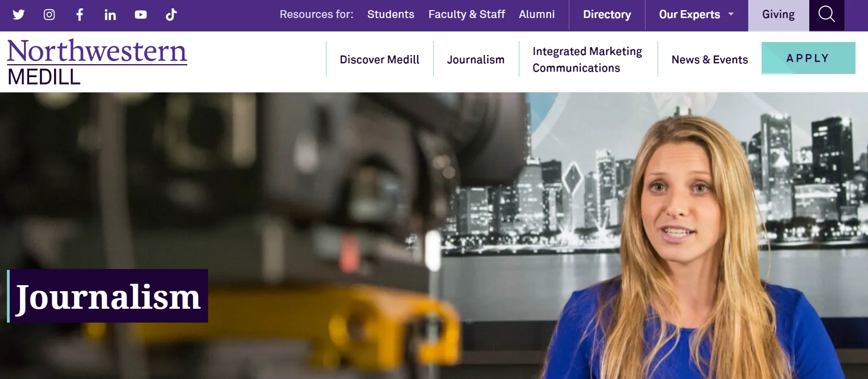Open Students resources link
Image resolution: width=868 pixels, height=379 pixels.
tap(391, 15)
